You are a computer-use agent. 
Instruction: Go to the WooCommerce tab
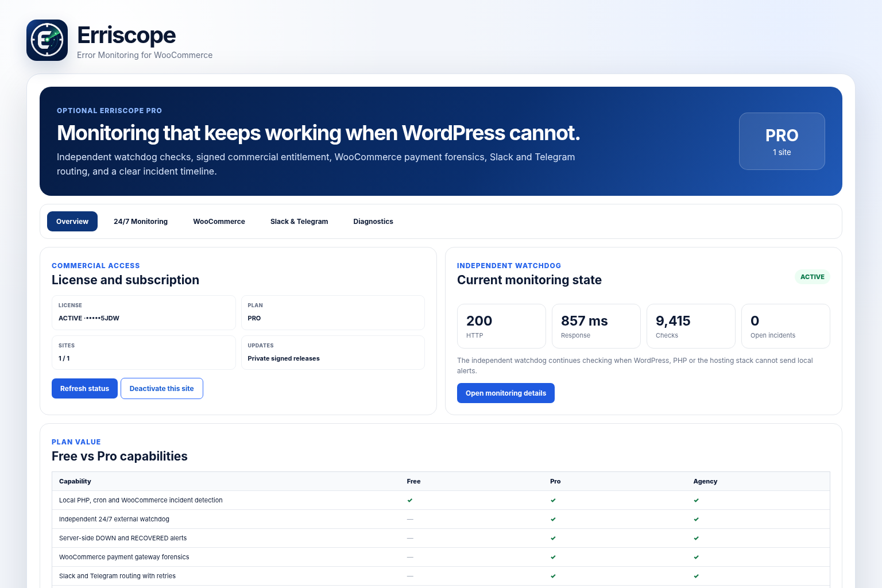click(219, 222)
